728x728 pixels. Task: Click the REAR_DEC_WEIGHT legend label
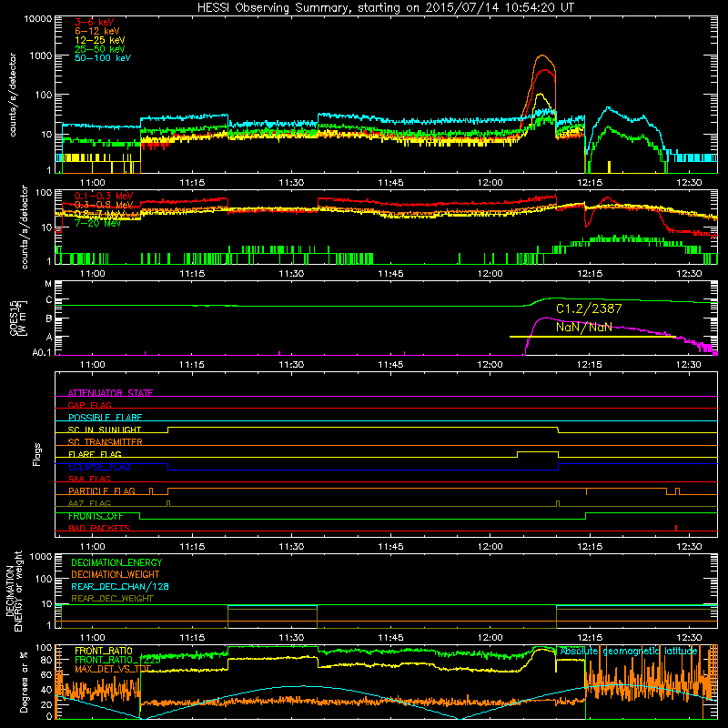112,599
